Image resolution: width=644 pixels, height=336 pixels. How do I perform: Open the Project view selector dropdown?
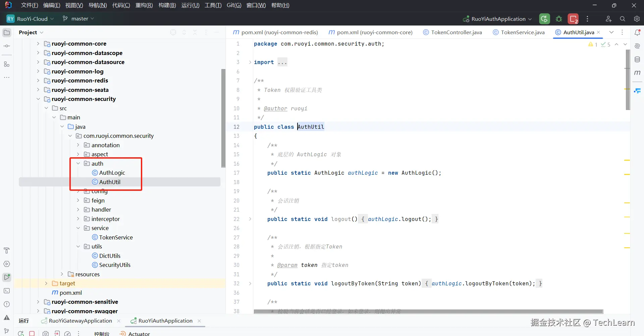tap(31, 32)
